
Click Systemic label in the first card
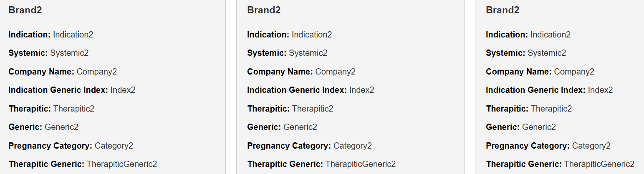click(28, 53)
